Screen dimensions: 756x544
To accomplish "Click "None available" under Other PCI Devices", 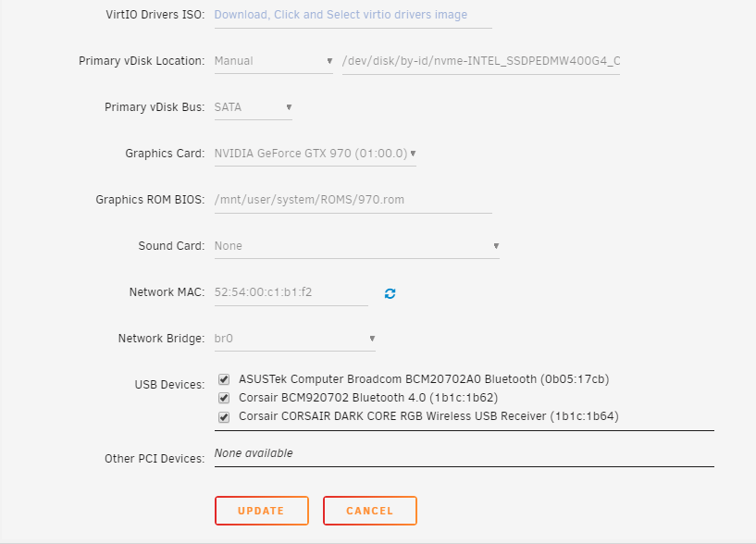I will (x=254, y=453).
